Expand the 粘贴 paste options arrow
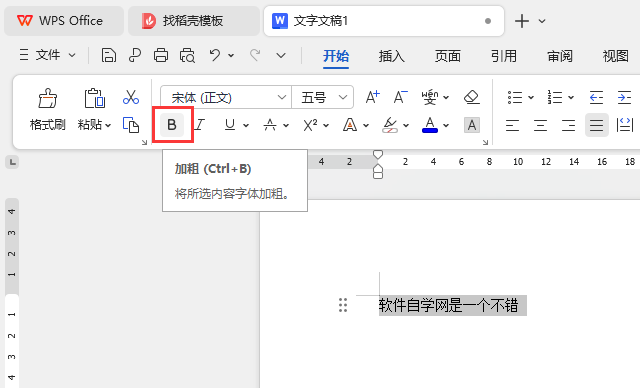The height and width of the screenshot is (388, 640). pos(108,126)
